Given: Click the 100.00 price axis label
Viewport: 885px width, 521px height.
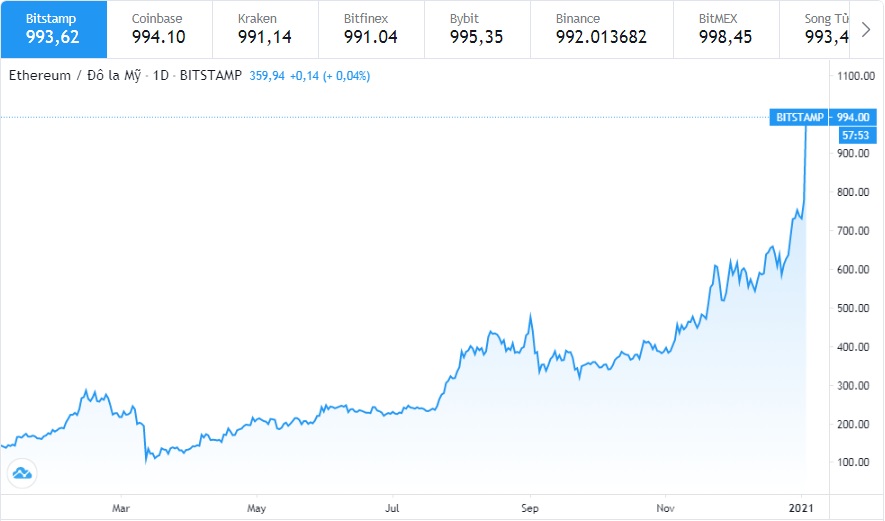Looking at the screenshot, I should 853,462.
